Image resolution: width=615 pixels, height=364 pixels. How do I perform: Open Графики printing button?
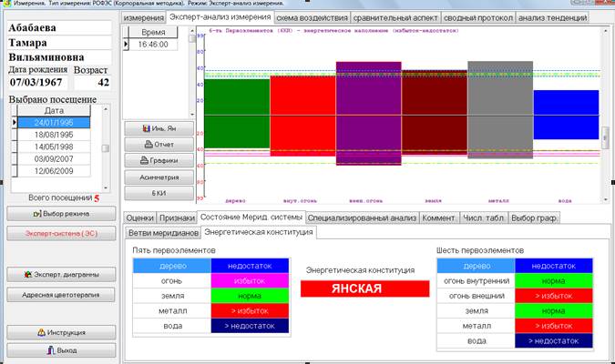click(159, 161)
